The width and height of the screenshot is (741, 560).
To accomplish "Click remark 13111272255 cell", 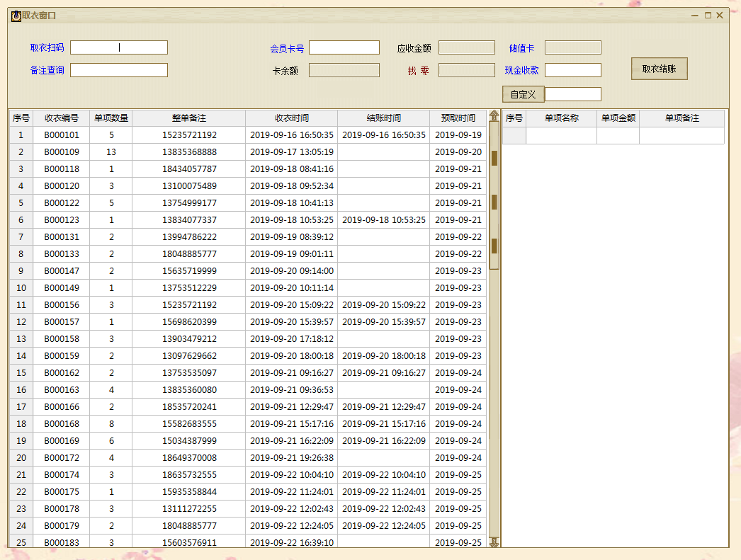I will coord(189,509).
